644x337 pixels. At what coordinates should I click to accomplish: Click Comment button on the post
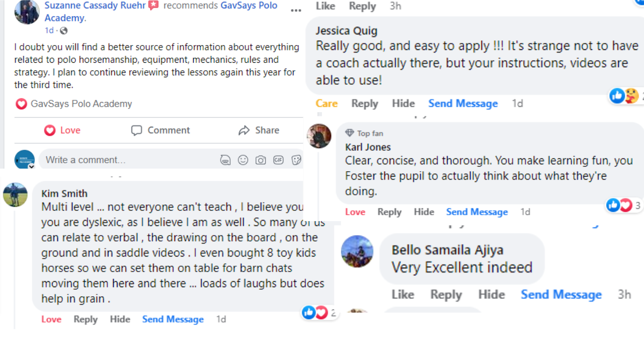(x=160, y=130)
